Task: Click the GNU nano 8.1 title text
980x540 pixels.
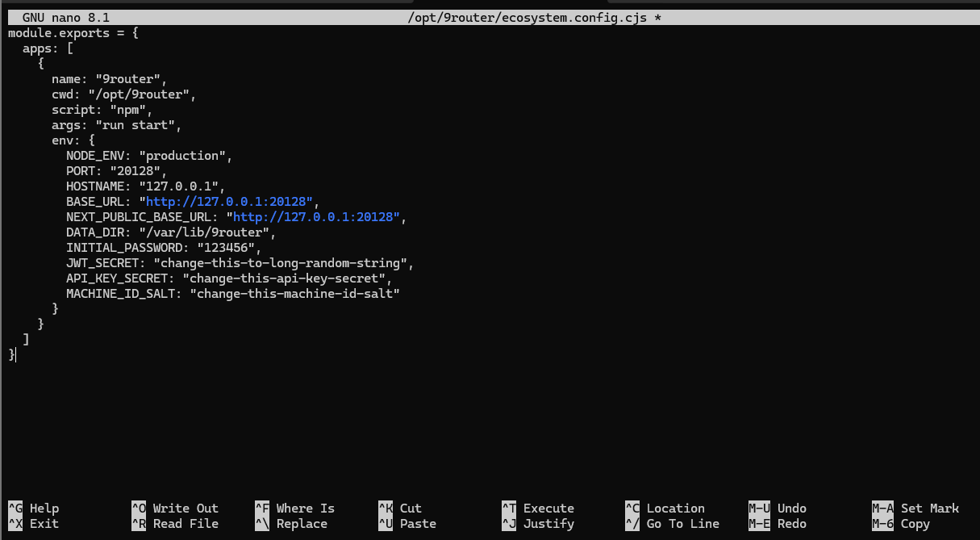Action: tap(66, 18)
